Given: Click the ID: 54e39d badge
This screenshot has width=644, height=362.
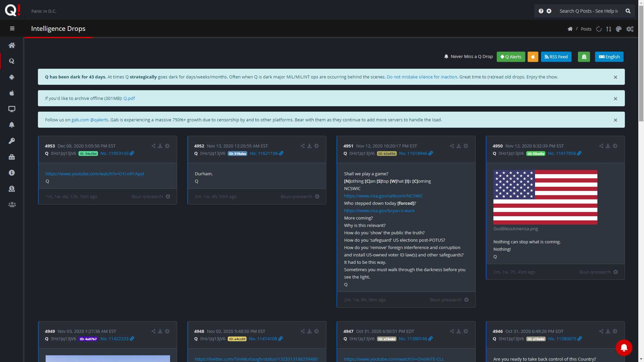Looking at the screenshot, I should (88, 154).
